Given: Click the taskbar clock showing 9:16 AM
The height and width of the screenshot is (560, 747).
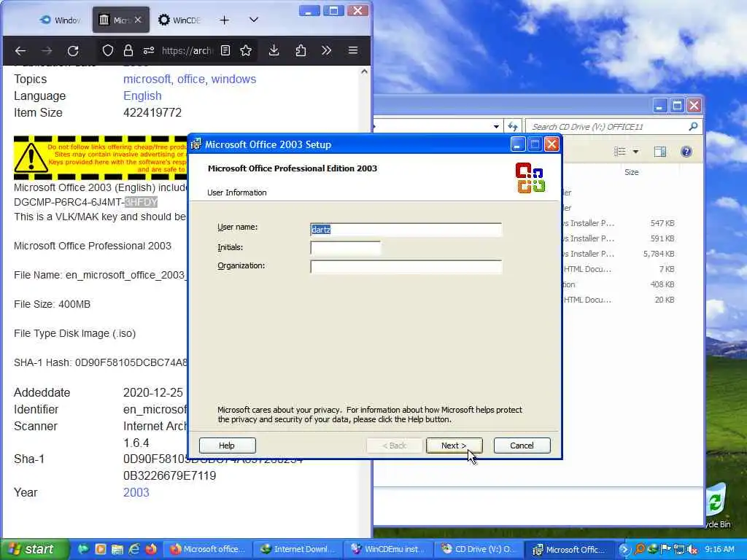Looking at the screenshot, I should click(x=719, y=550).
